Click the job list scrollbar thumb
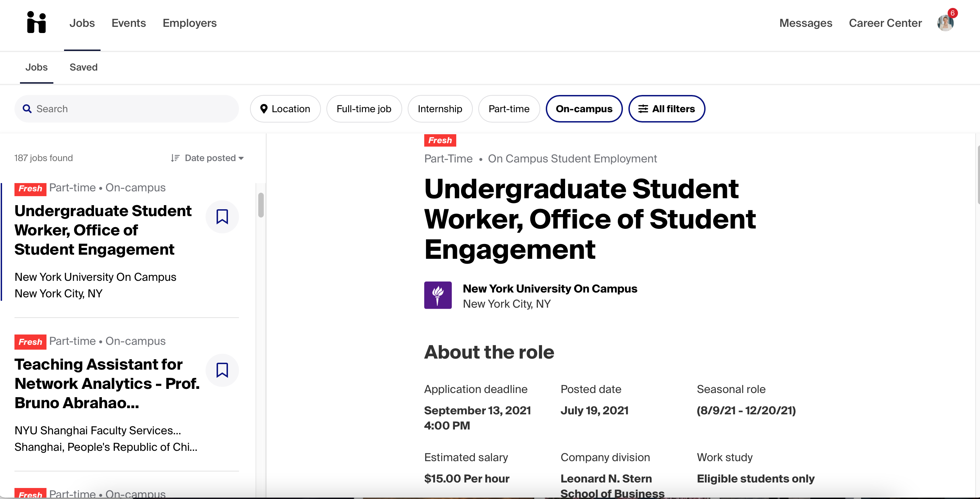This screenshot has width=980, height=499. click(261, 205)
